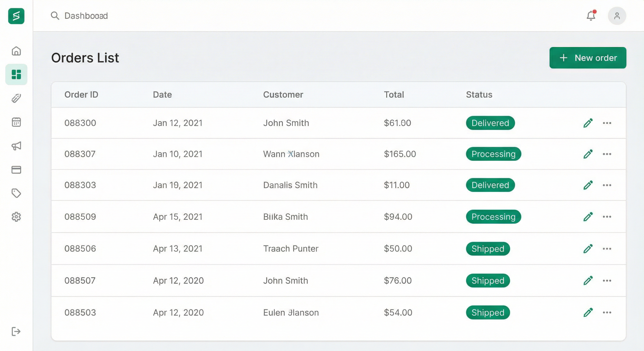
Task: Edit order 088506 using pencil icon
Action: click(588, 249)
